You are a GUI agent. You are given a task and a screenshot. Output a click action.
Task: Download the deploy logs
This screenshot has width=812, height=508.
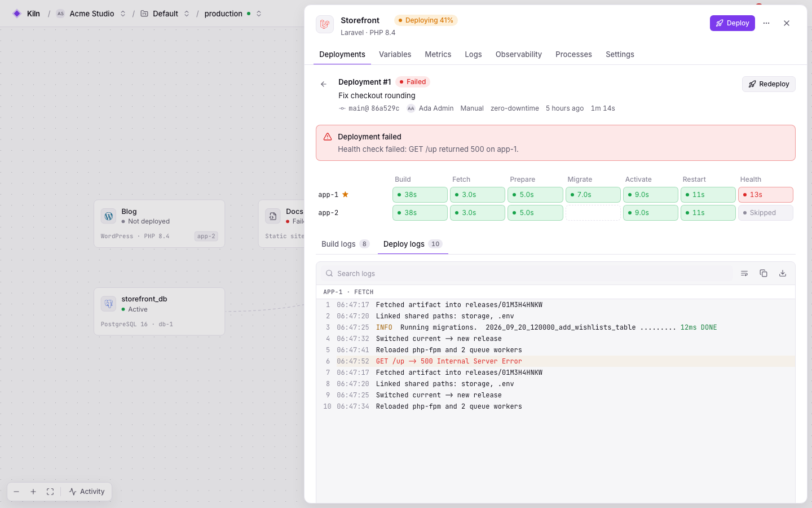[783, 273]
